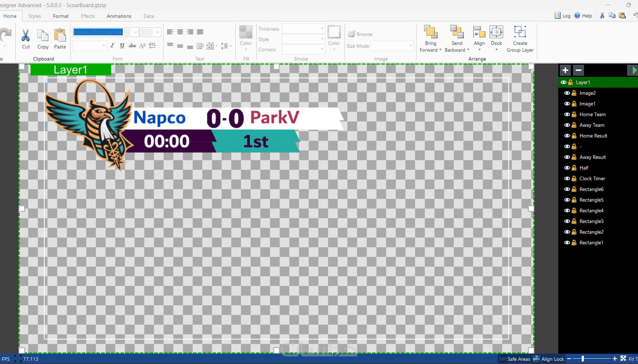
Task: Click the Create Group Layer button
Action: [x=520, y=39]
